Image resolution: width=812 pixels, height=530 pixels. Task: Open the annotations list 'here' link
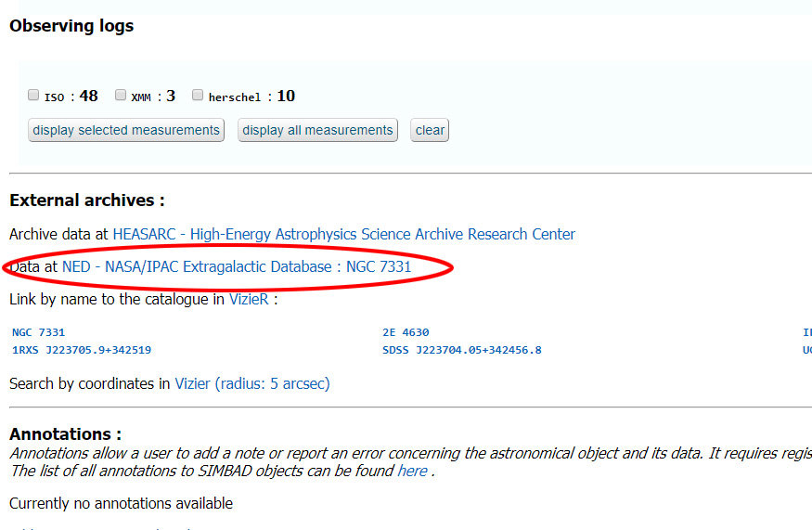(x=412, y=471)
